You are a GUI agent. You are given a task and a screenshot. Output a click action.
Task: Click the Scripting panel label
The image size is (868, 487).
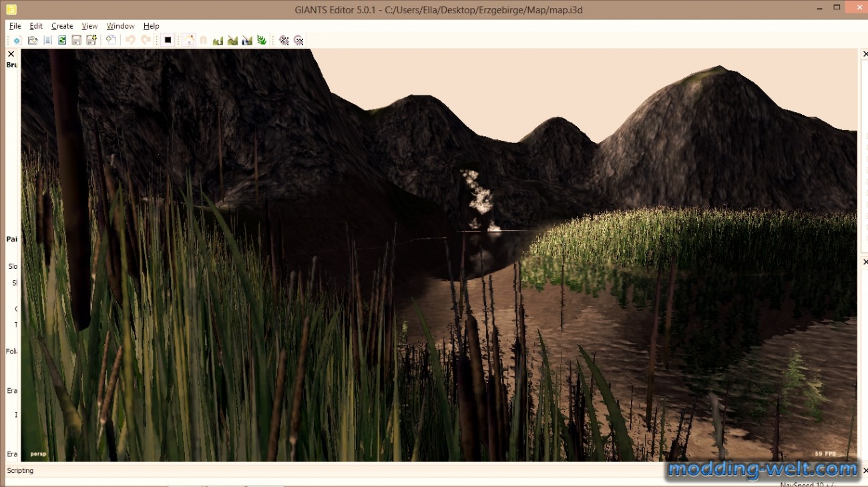20,471
